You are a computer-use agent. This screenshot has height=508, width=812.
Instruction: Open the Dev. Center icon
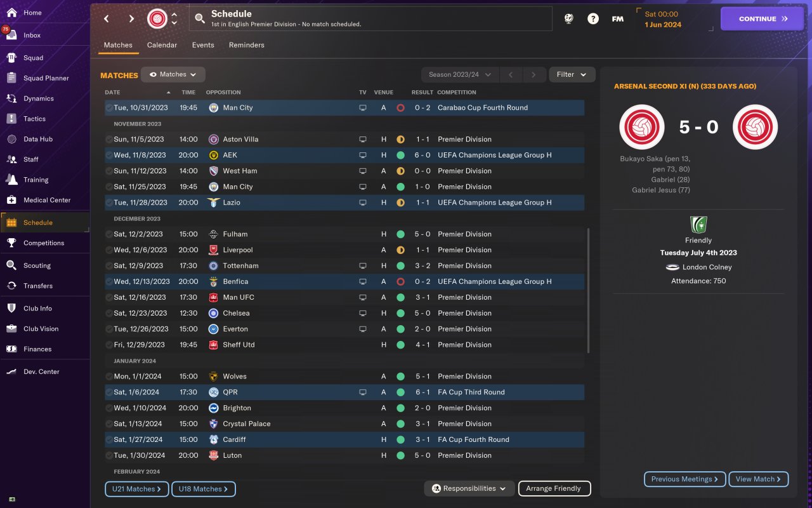(11, 371)
